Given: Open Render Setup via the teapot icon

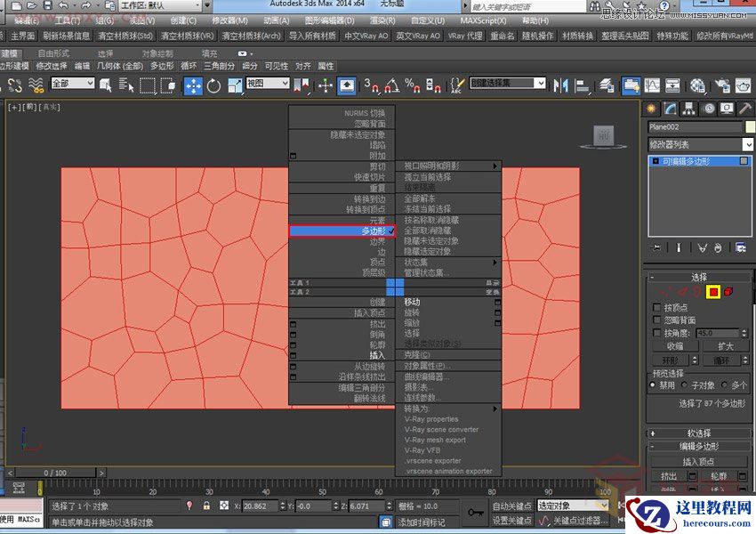Looking at the screenshot, I should click(x=720, y=86).
